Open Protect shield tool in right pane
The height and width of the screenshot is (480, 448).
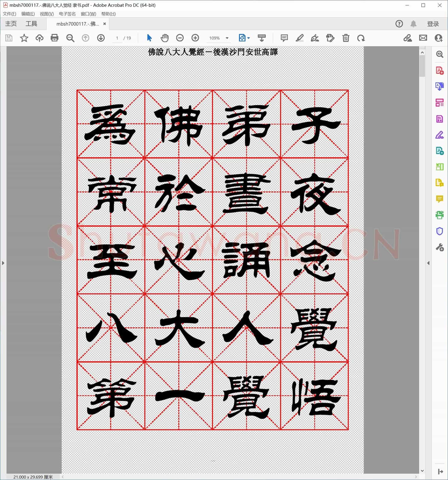point(440,231)
